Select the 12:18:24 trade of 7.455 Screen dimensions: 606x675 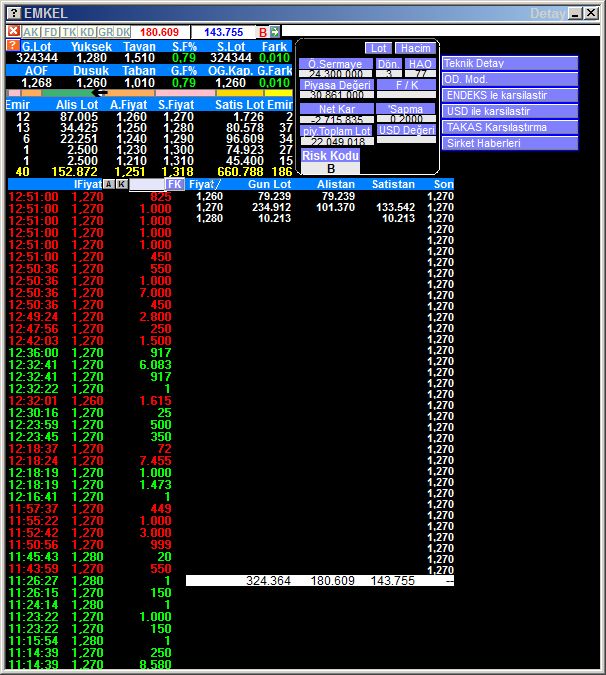point(90,461)
